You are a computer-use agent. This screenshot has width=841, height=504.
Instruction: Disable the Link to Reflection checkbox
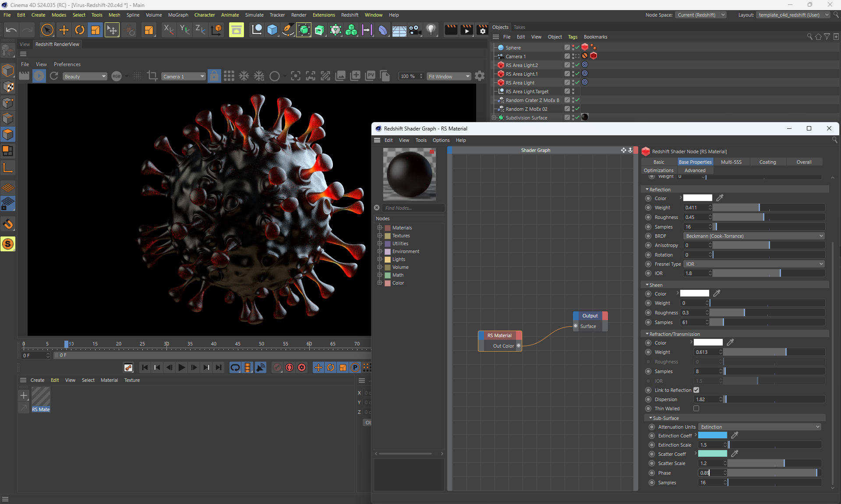696,390
